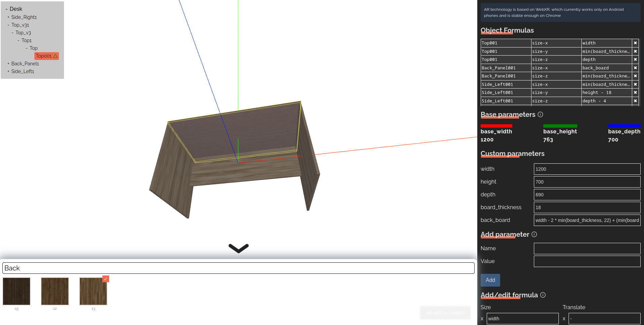644x325 pixels.
Task: Select the Top001 item in tree
Action: 44,56
